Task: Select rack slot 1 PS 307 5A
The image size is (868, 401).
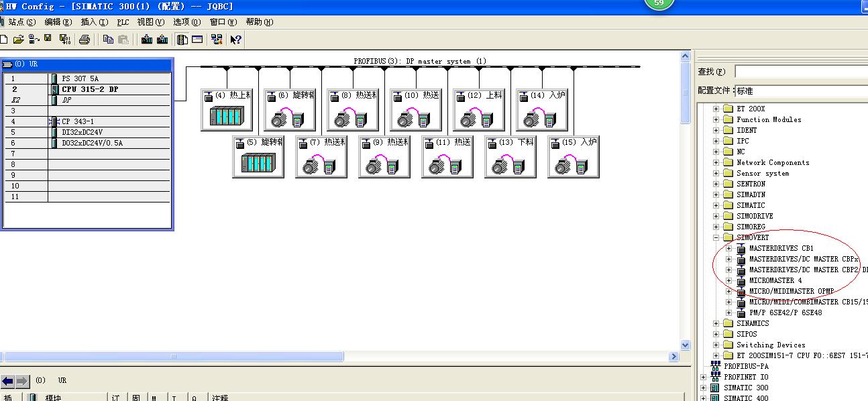Action: pos(88,78)
